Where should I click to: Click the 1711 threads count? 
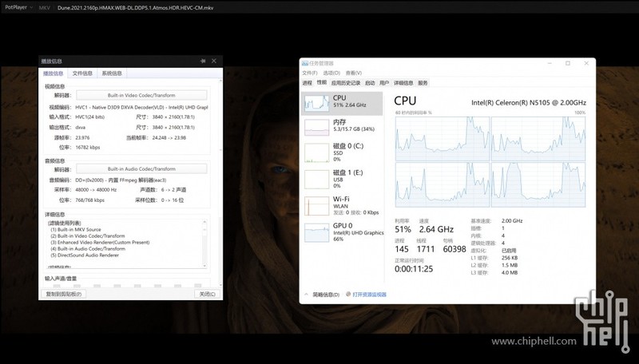point(426,249)
